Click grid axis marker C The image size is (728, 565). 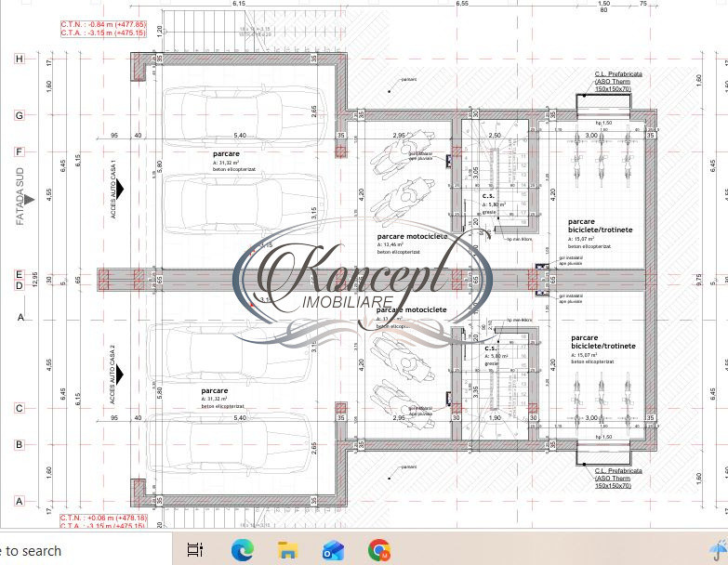(x=19, y=408)
